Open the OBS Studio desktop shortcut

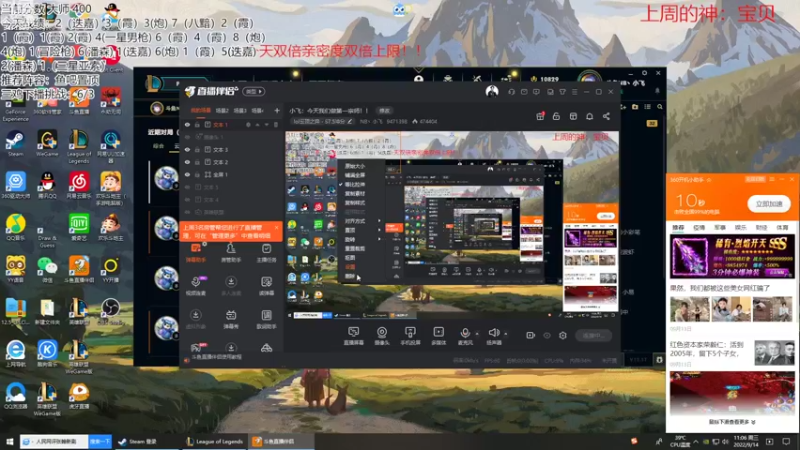pyautogui.click(x=110, y=311)
